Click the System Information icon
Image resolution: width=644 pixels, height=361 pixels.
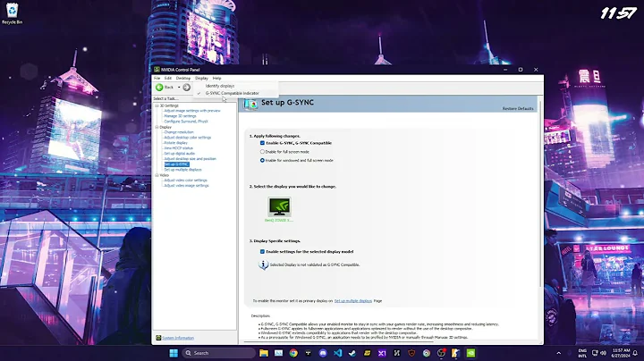tap(158, 338)
